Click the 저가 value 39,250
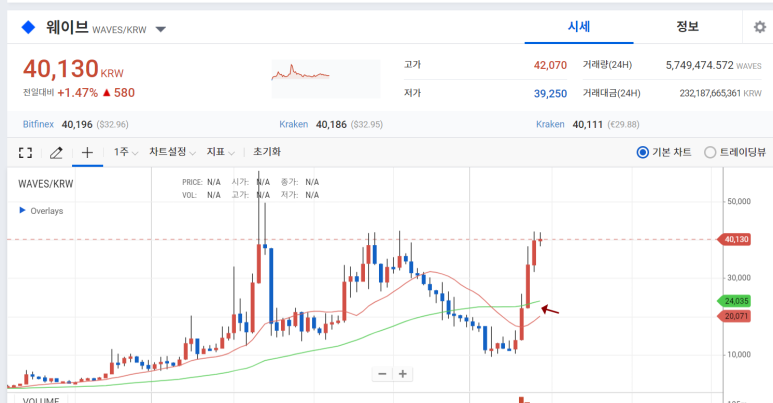This screenshot has height=403, width=773. click(550, 94)
